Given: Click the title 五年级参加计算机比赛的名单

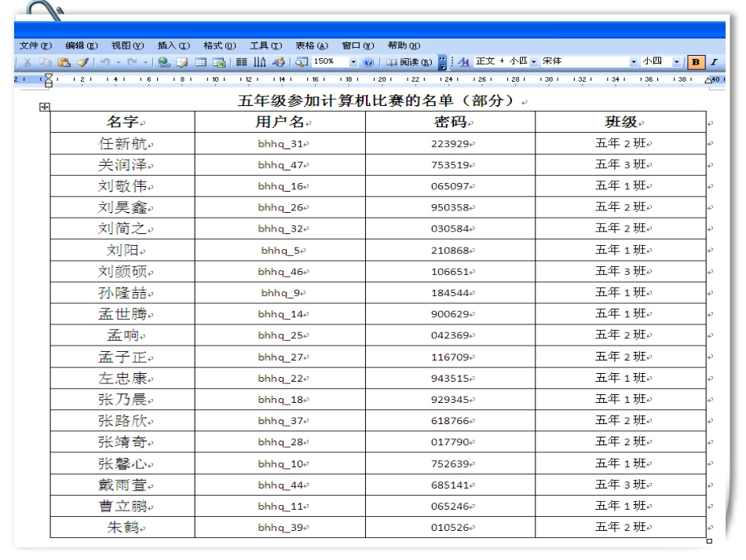Looking at the screenshot, I should pyautogui.click(x=345, y=101).
